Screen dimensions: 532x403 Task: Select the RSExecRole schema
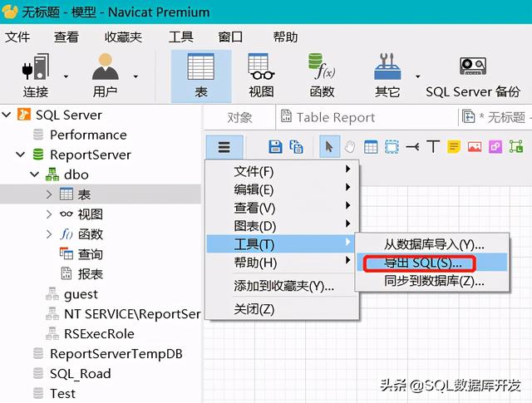tap(99, 334)
